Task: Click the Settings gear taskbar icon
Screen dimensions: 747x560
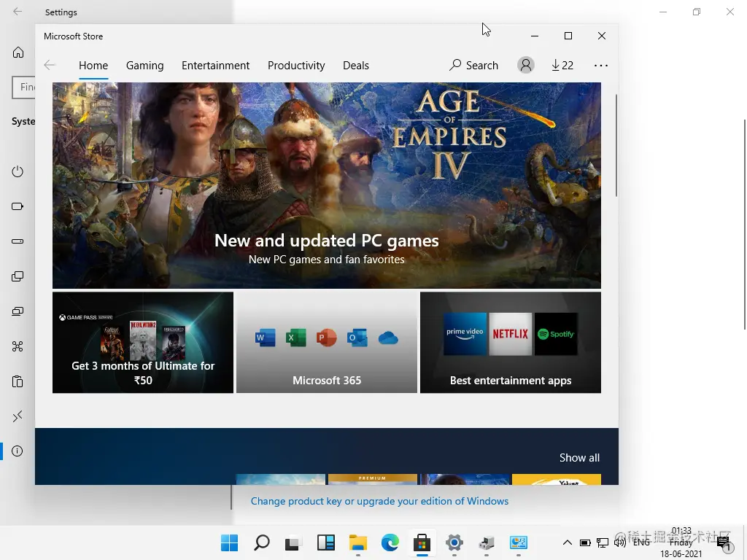Action: coord(454,542)
